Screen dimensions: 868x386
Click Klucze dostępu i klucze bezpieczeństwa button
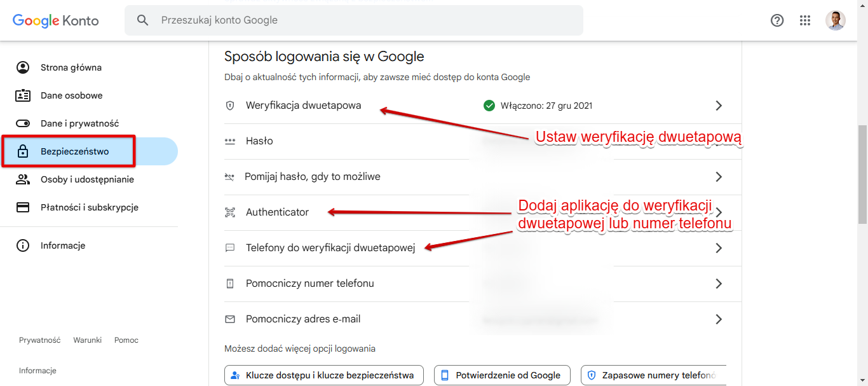coord(324,375)
